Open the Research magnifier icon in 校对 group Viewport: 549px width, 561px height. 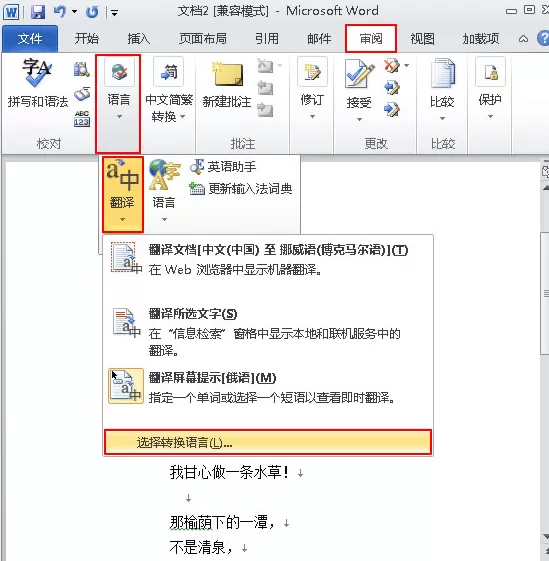pyautogui.click(x=82, y=70)
